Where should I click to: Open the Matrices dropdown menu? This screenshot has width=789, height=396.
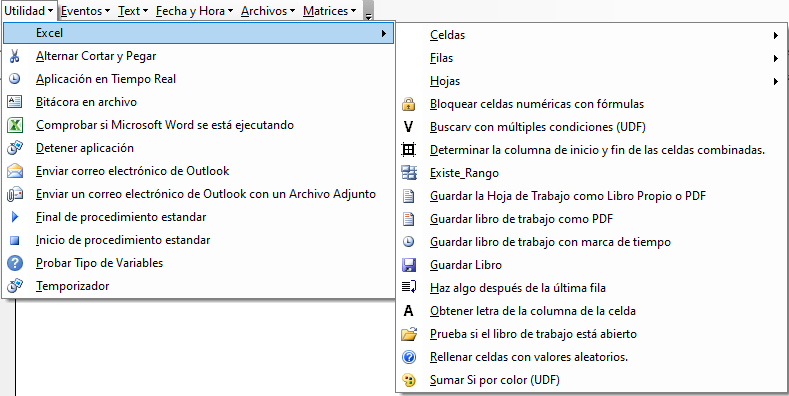click(330, 11)
